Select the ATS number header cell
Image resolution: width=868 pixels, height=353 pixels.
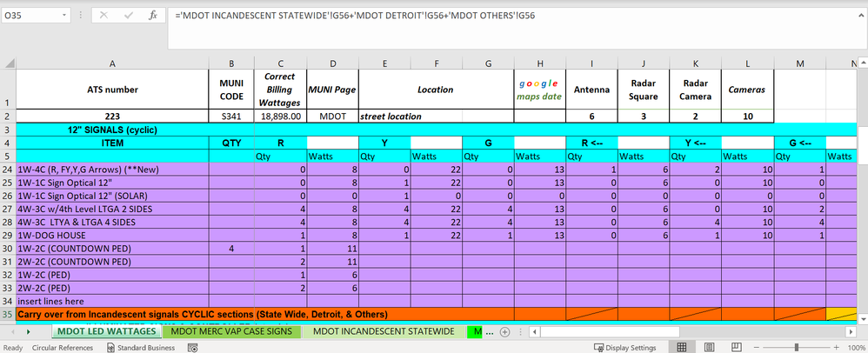(x=112, y=89)
